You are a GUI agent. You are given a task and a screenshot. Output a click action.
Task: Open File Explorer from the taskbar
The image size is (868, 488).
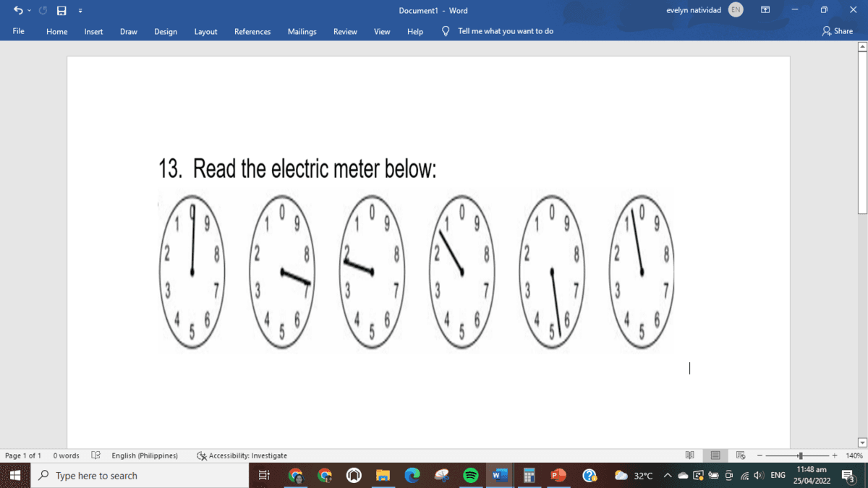(x=383, y=475)
